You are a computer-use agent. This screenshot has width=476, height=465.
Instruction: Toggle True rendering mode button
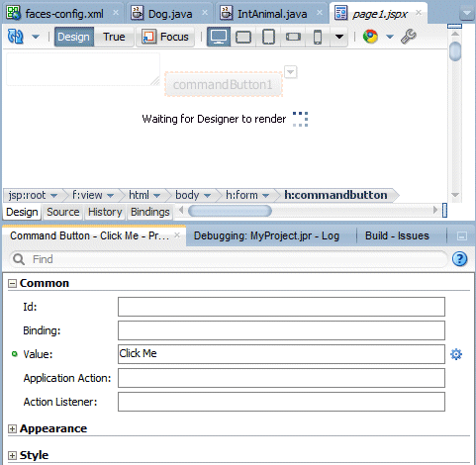[114, 37]
